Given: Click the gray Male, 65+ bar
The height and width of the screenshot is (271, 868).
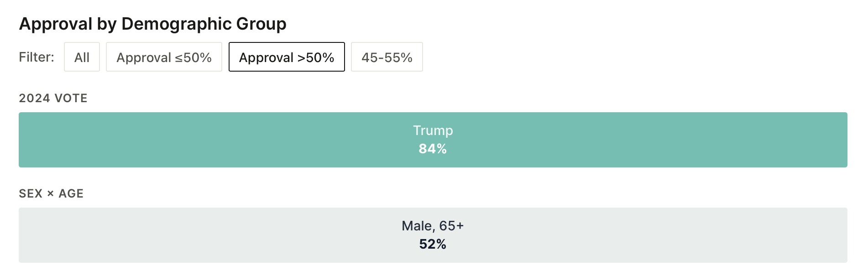Looking at the screenshot, I should tap(433, 235).
